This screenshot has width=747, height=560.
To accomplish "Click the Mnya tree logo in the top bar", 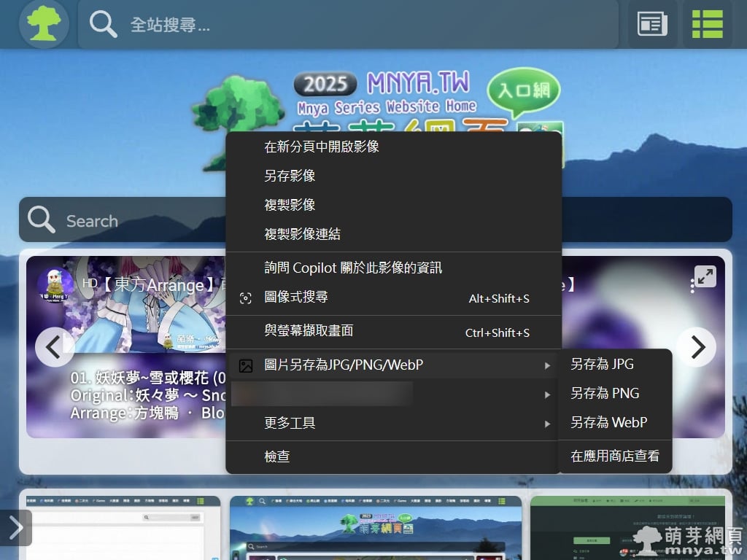I will 44,23.
